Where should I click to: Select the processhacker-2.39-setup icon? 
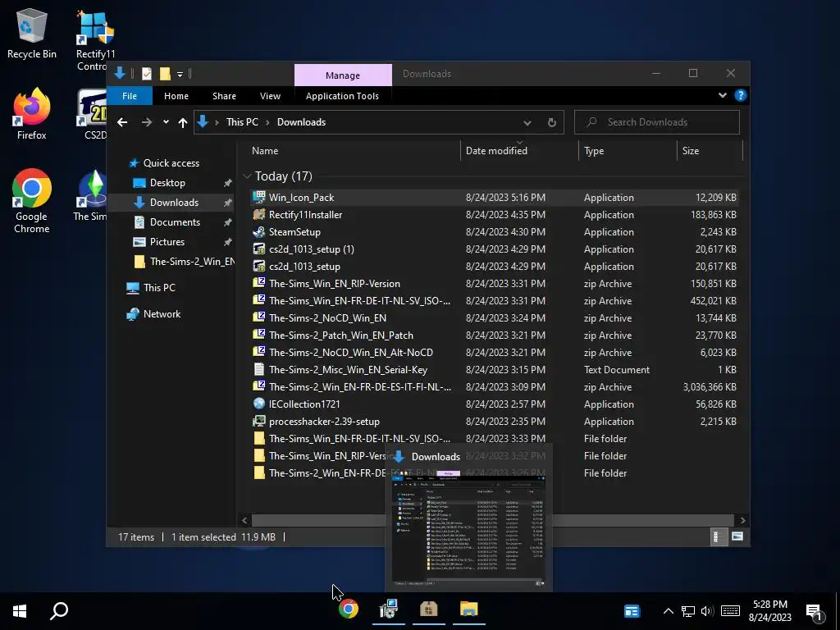[259, 421]
